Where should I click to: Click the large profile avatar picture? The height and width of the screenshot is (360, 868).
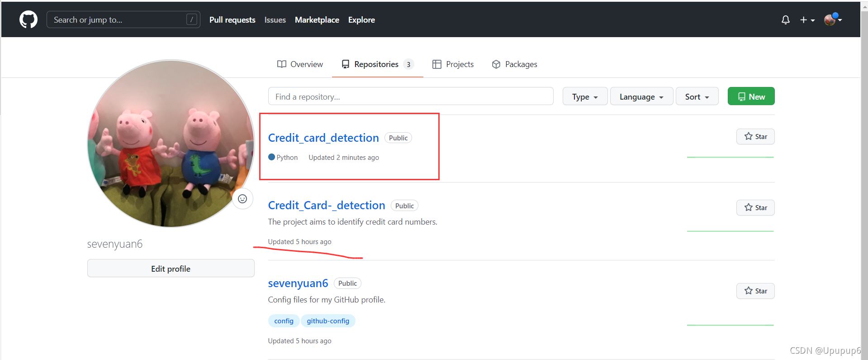171,144
